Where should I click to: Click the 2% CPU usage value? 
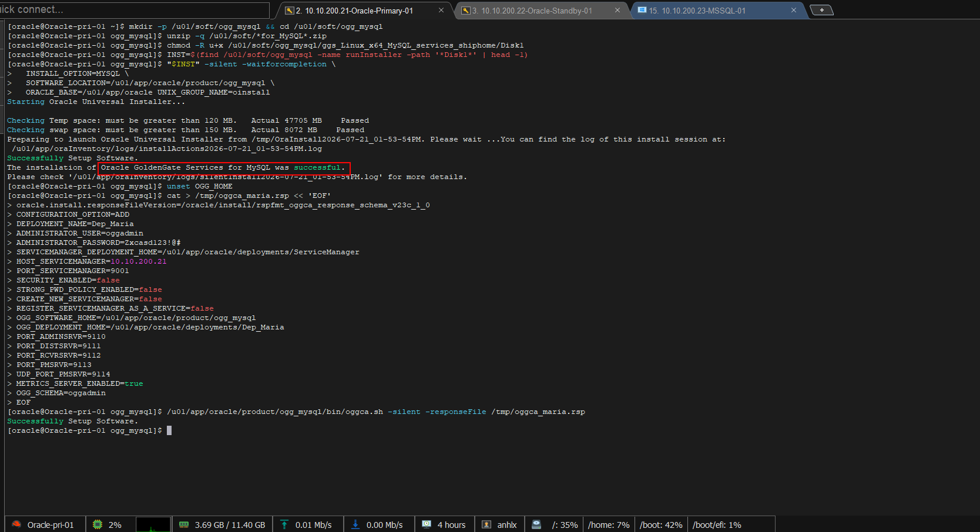115,525
